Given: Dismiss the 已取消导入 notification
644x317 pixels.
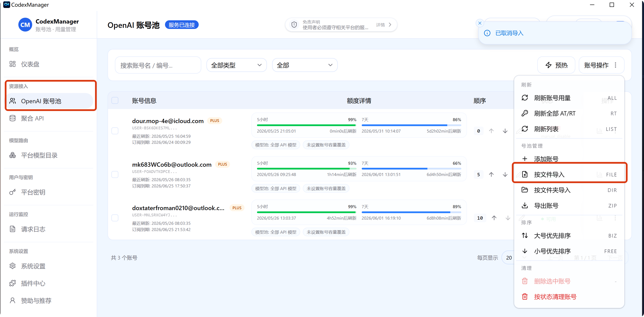Looking at the screenshot, I should click(x=479, y=23).
